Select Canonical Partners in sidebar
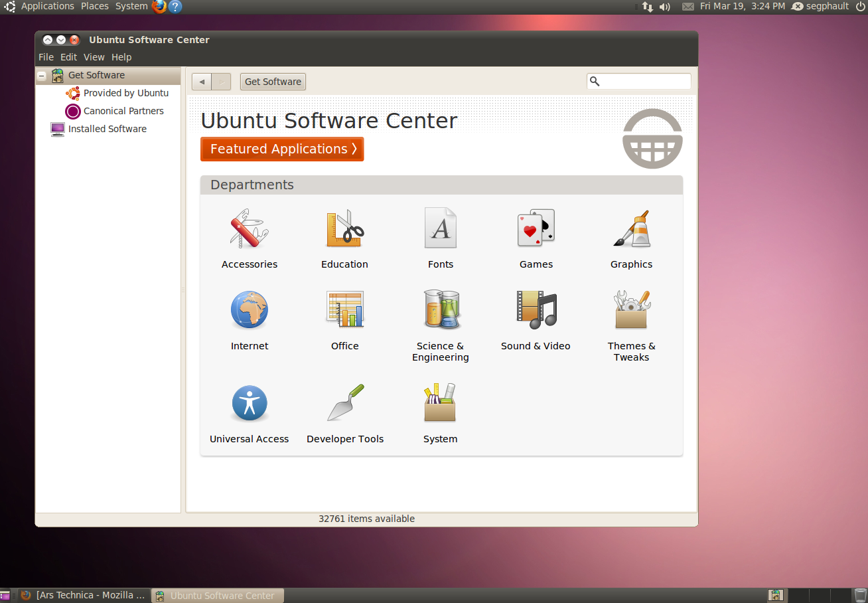868x603 pixels. tap(123, 111)
